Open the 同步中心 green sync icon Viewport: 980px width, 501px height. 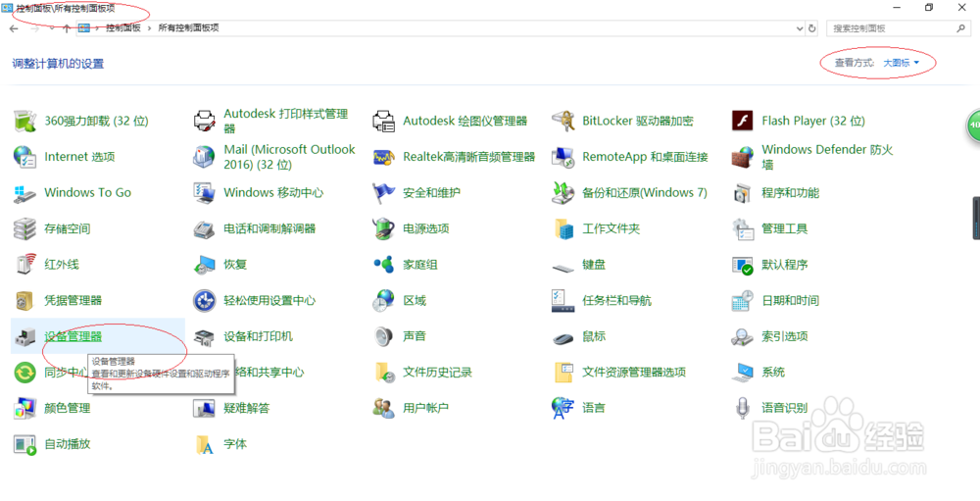tap(24, 373)
